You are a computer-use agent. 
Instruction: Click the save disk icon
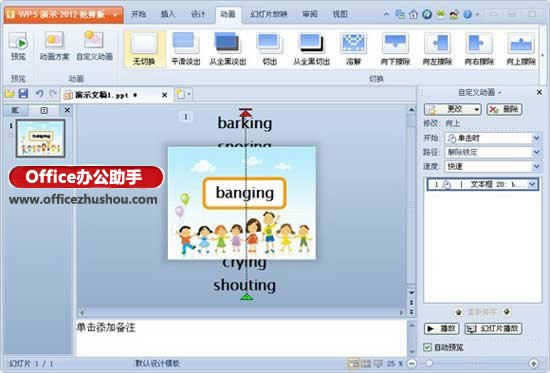click(24, 94)
